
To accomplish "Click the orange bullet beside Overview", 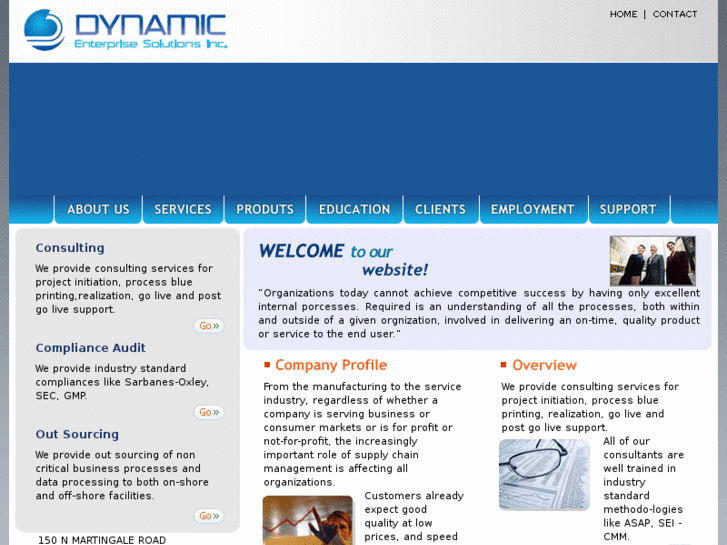I will 504,365.
